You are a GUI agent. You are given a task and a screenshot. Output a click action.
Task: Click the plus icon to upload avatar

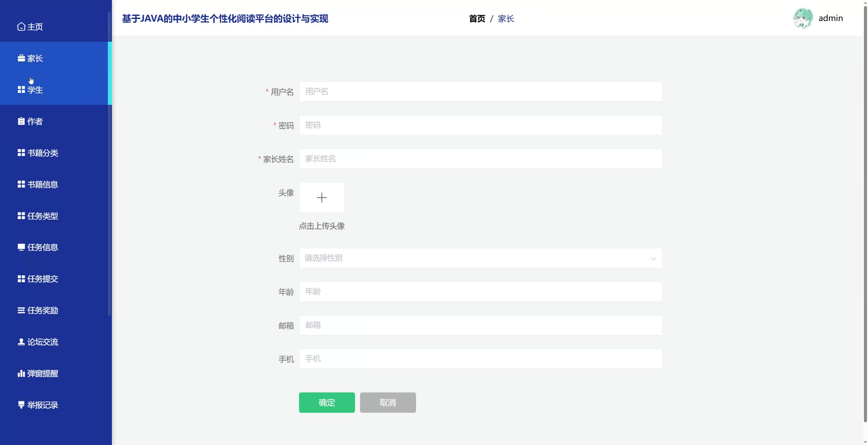321,197
